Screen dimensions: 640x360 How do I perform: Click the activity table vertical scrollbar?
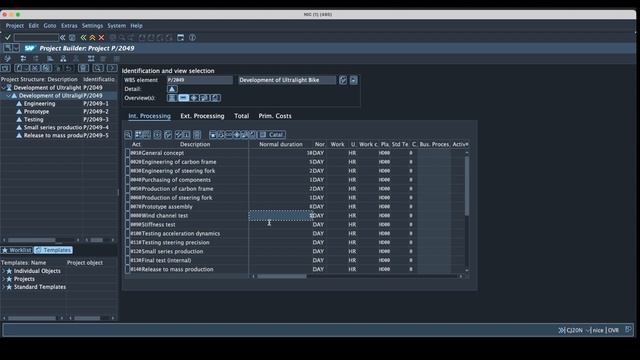[467, 186]
